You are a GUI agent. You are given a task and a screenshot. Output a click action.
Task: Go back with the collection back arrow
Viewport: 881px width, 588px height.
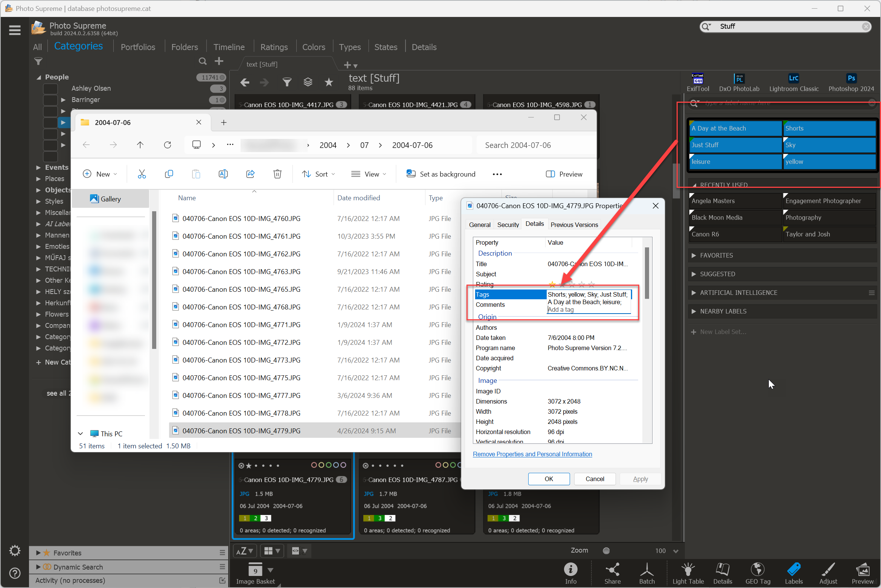(245, 82)
